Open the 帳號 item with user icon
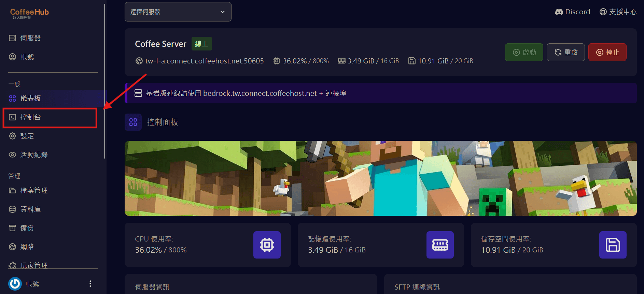Viewport: 644px width, 294px height. [x=53, y=57]
